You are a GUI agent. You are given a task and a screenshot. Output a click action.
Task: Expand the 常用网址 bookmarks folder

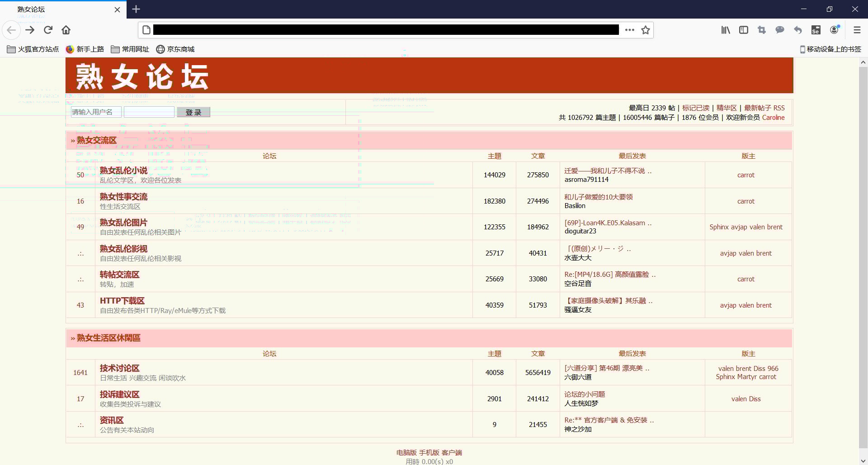tap(130, 49)
